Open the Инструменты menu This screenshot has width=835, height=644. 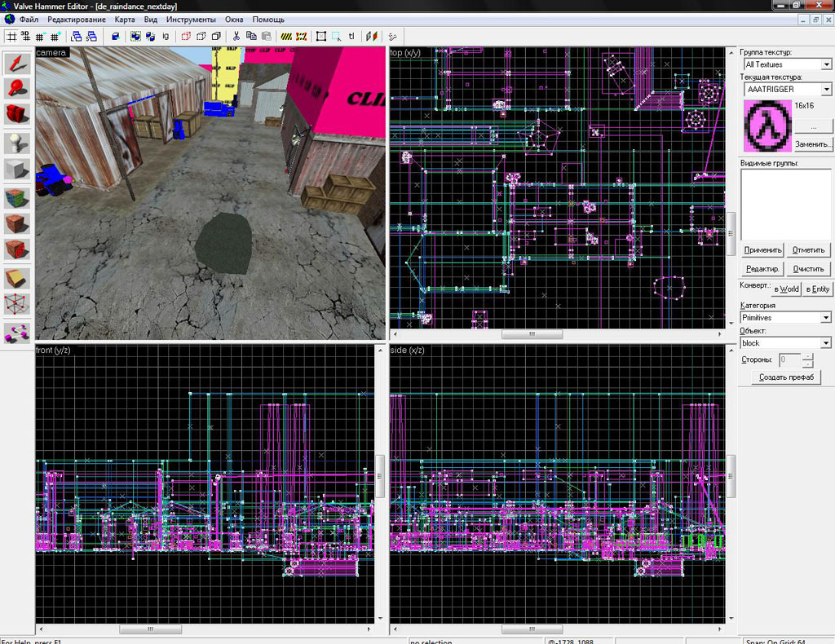point(191,20)
